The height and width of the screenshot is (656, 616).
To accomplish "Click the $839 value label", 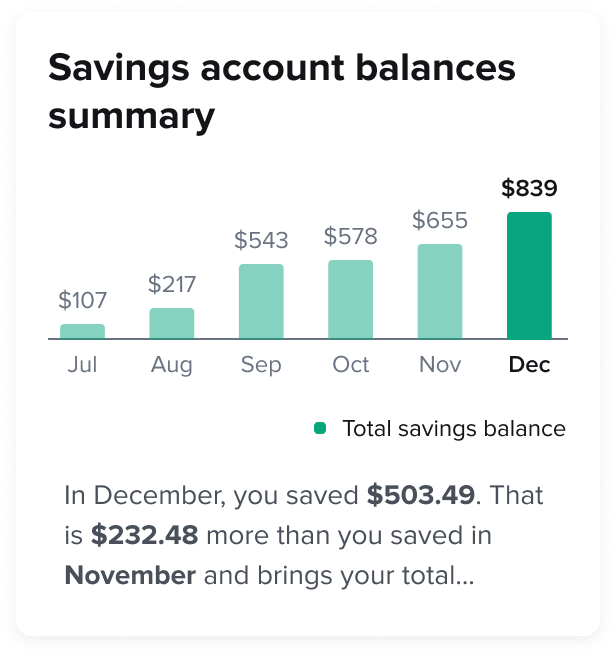I will (x=529, y=188).
